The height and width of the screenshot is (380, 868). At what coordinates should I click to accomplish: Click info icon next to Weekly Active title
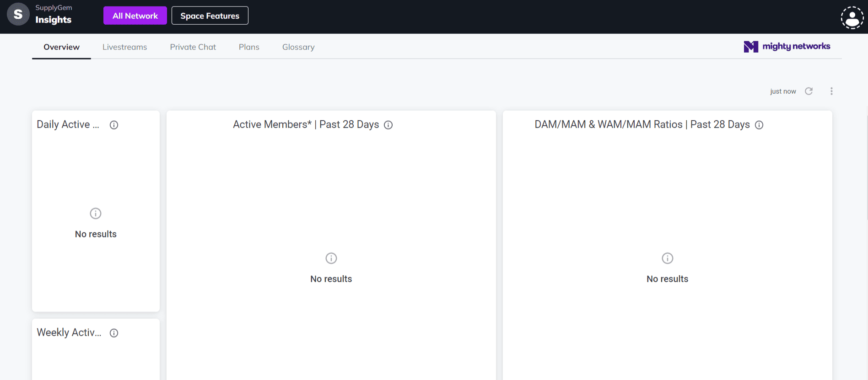coord(114,333)
